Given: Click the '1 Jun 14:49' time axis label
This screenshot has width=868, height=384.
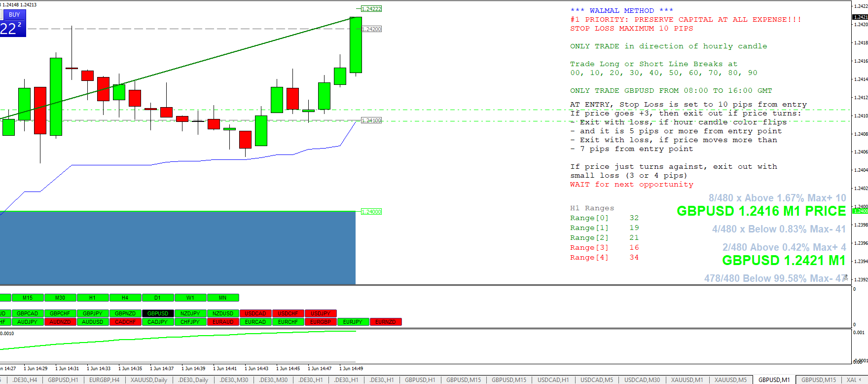Looking at the screenshot, I should (351, 368).
